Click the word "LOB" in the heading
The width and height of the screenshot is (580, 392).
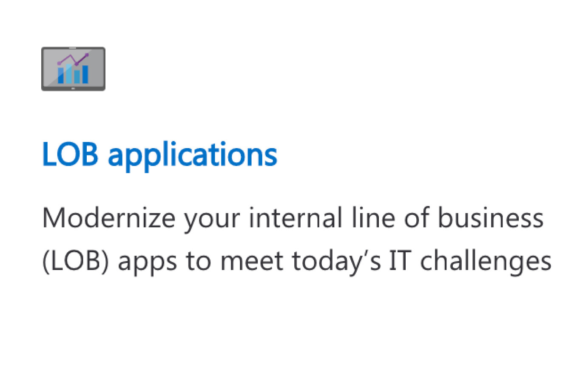tap(70, 154)
